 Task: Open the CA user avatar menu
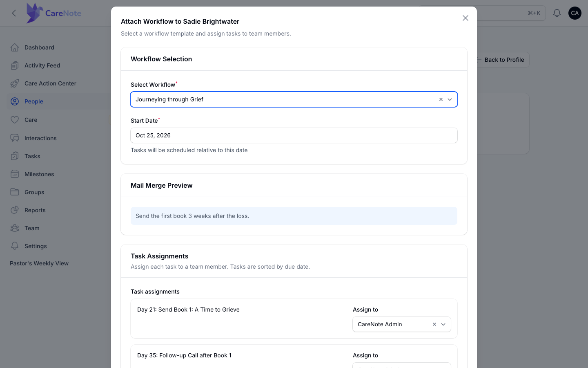pyautogui.click(x=575, y=13)
